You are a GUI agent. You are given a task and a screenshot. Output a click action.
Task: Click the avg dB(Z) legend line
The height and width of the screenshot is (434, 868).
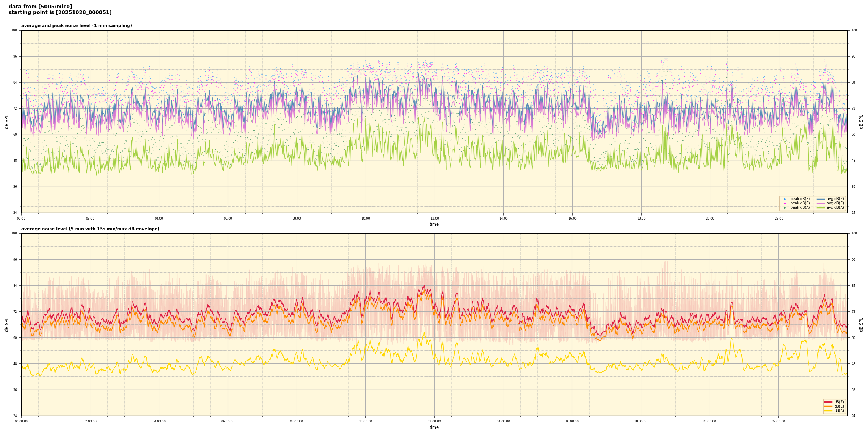[821, 199]
